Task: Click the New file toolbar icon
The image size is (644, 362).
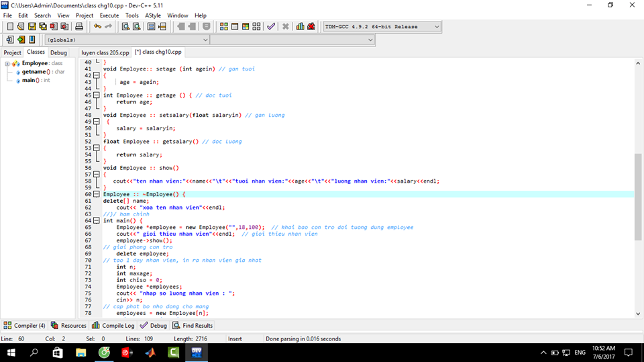Action: point(10,27)
